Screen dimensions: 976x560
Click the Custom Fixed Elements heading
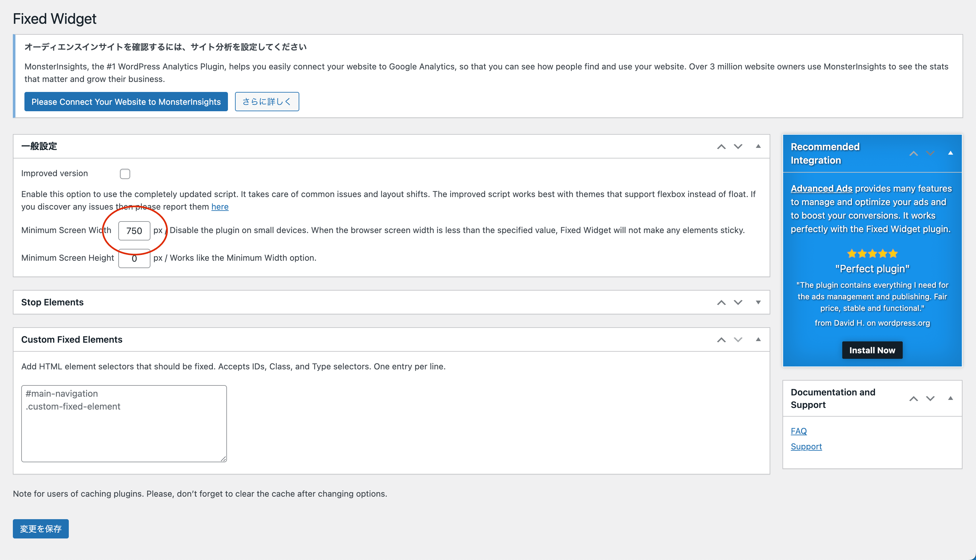point(72,339)
